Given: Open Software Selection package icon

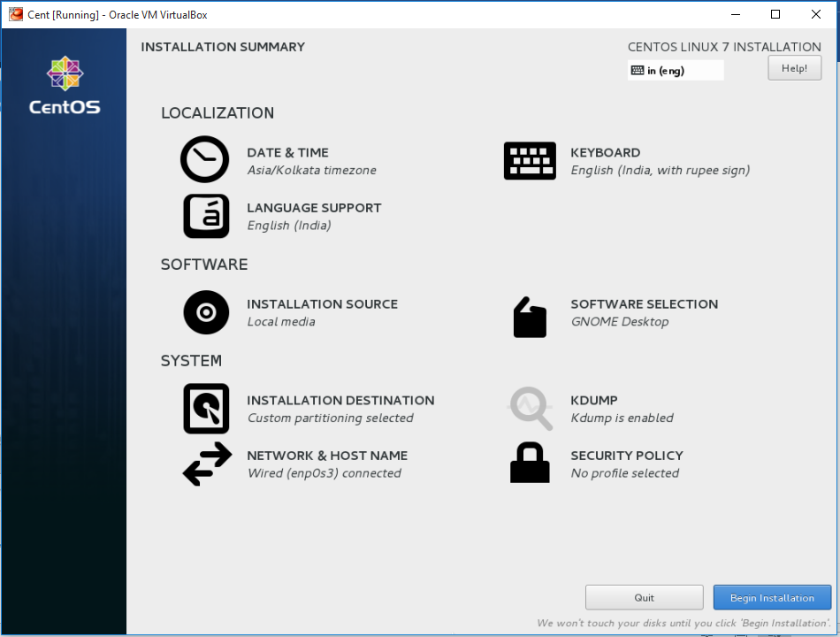Looking at the screenshot, I should (x=530, y=317).
